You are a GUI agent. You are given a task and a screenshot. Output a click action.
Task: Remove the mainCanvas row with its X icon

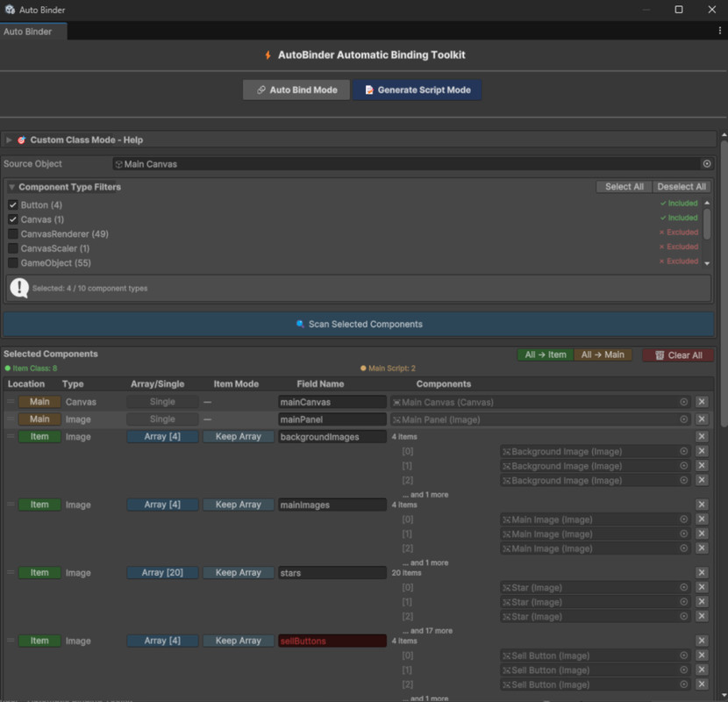702,402
